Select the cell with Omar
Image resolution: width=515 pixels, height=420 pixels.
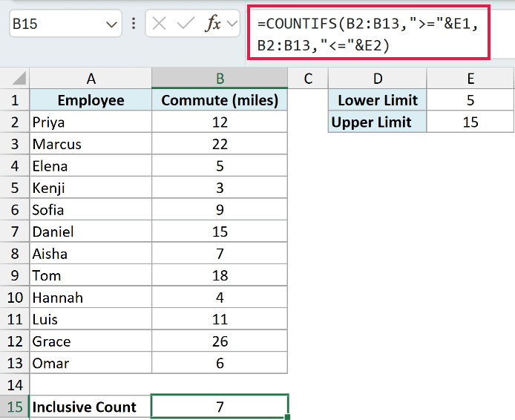pos(91,363)
